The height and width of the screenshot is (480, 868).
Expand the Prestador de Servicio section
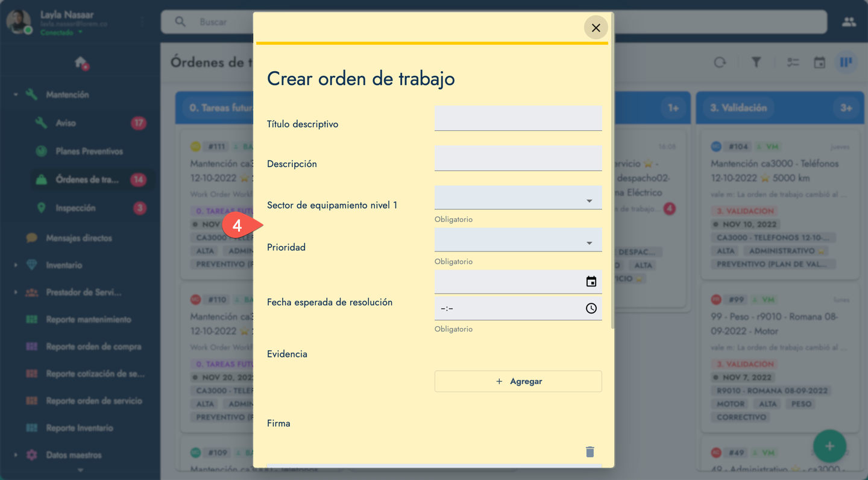(16, 292)
